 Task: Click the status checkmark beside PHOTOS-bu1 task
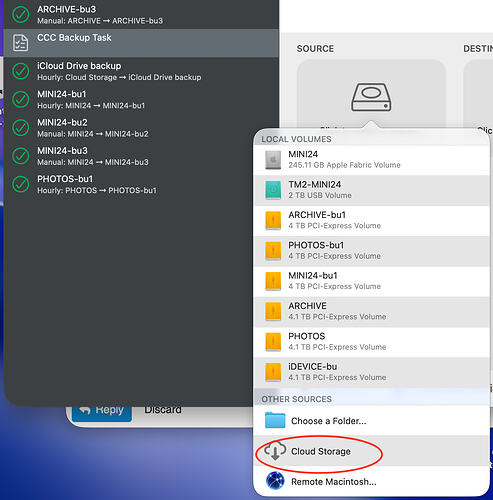click(x=20, y=184)
